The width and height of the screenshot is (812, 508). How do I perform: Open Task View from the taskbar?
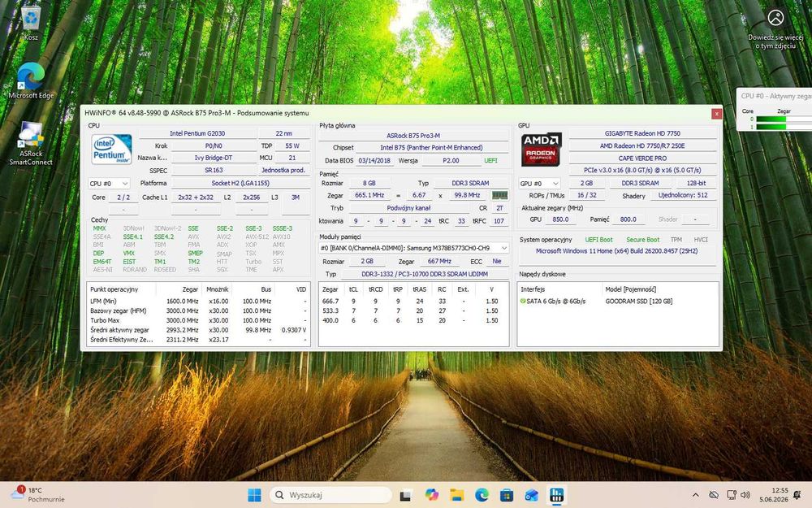[405, 495]
